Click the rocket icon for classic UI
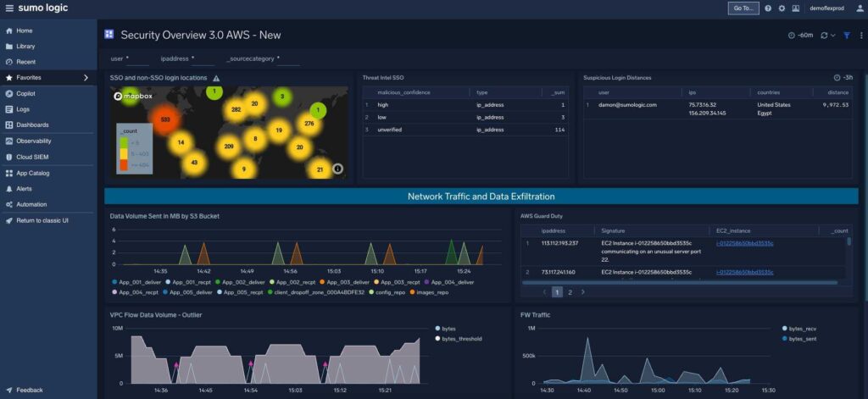Image resolution: width=868 pixels, height=399 pixels. [x=8, y=221]
